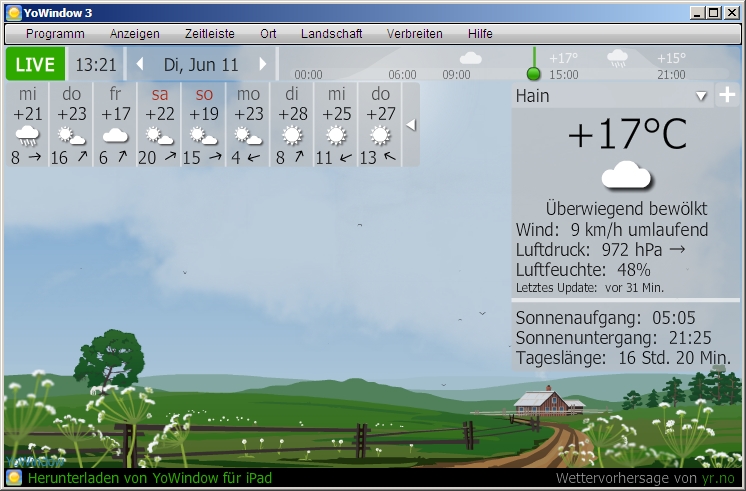This screenshot has height=491, width=746.
Task: Select 'fr' forecast with +17
Action: pos(115,125)
